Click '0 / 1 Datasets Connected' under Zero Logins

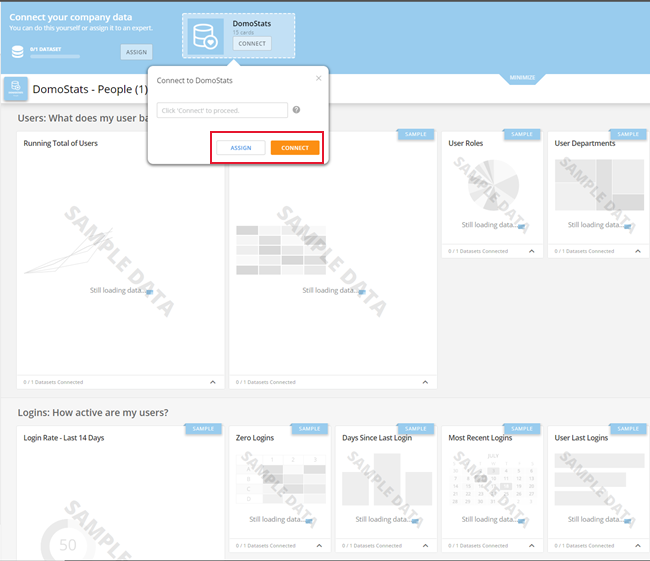pos(266,545)
